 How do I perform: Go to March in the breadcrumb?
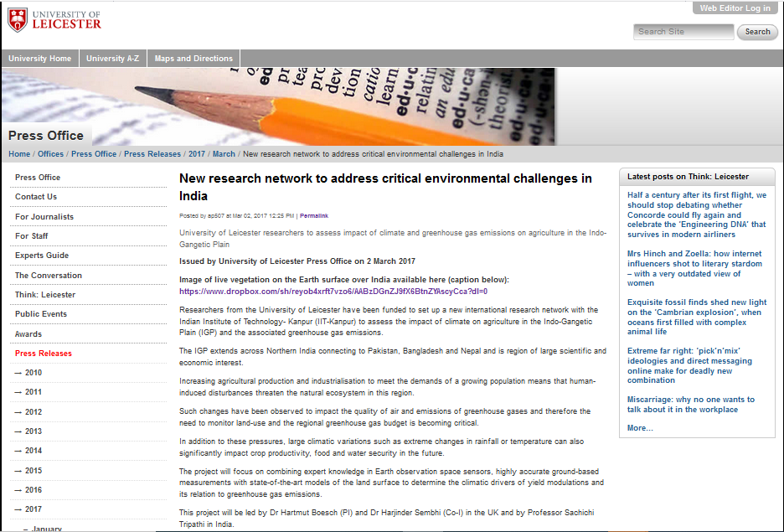(x=224, y=154)
